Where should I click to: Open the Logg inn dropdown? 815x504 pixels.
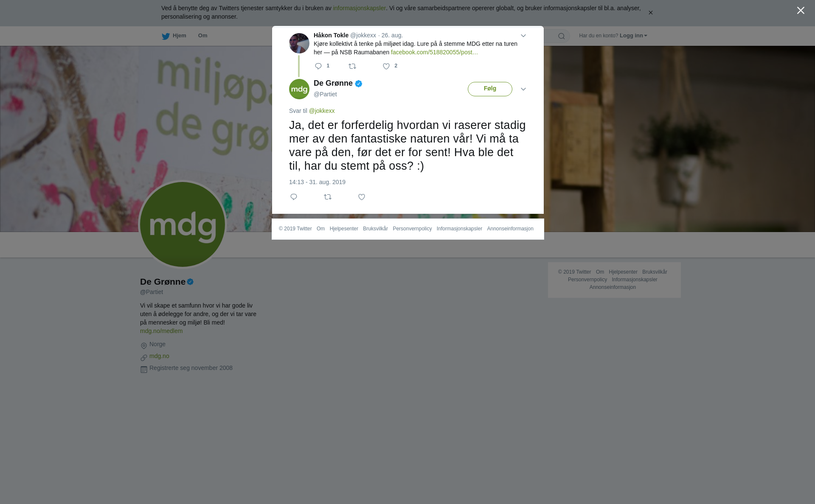633,36
